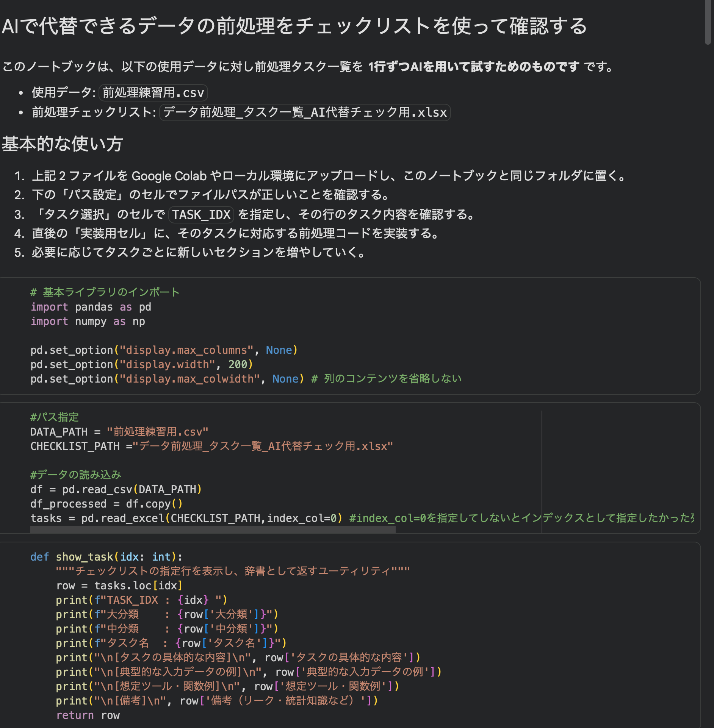Click step 5 about adding new sections

(198, 252)
